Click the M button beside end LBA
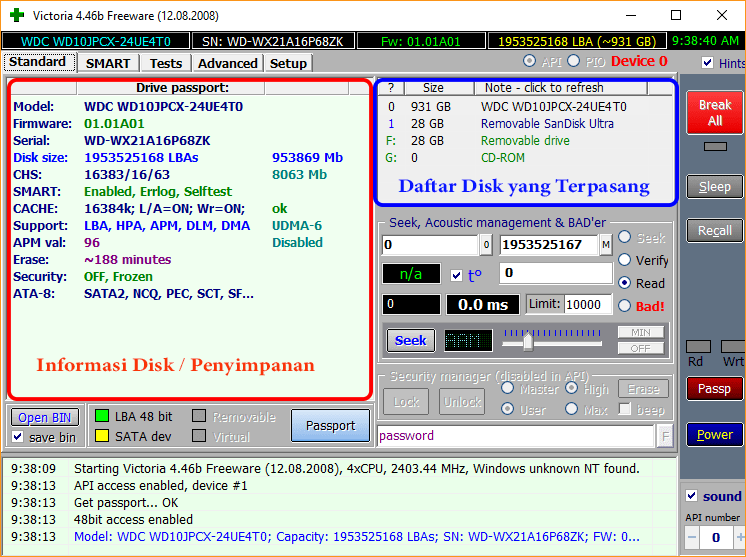The image size is (746, 557). coord(606,244)
